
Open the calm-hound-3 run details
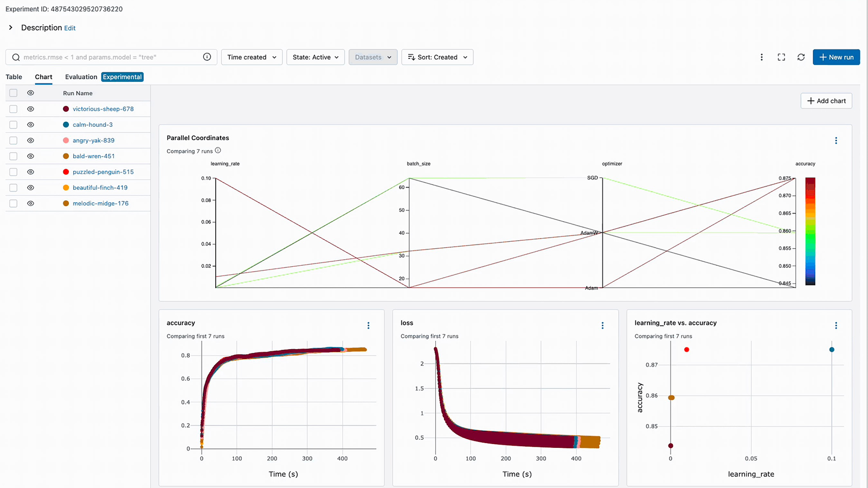93,124
